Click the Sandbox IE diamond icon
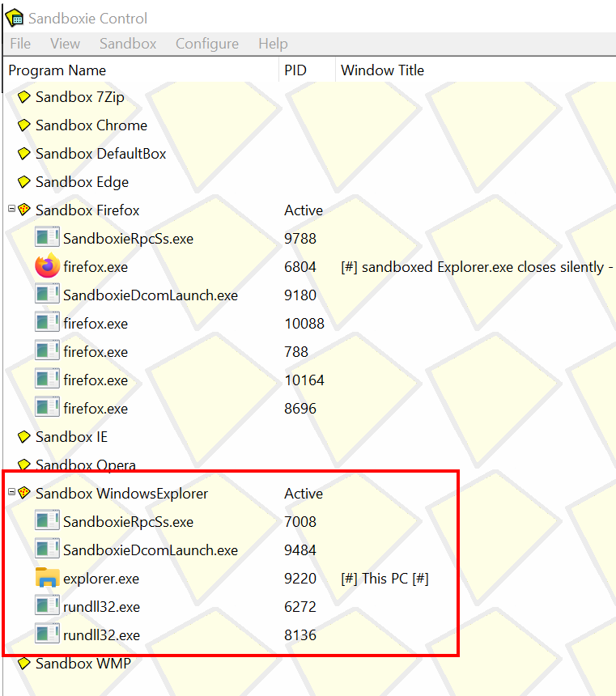Screen dimensions: 616x696 (24, 437)
